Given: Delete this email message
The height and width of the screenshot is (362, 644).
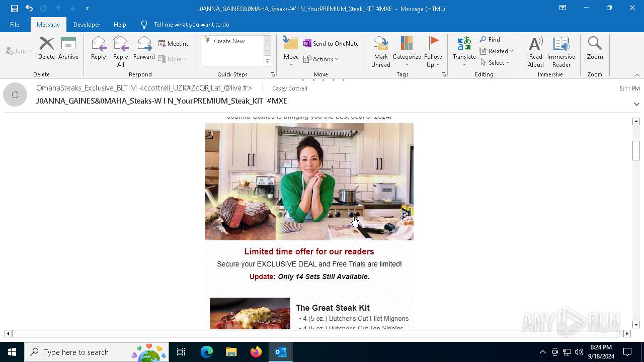Looking at the screenshot, I should pyautogui.click(x=46, y=49).
